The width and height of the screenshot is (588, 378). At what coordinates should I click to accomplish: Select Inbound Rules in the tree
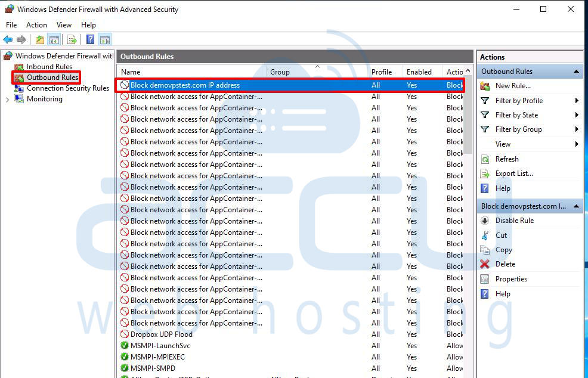tap(49, 67)
